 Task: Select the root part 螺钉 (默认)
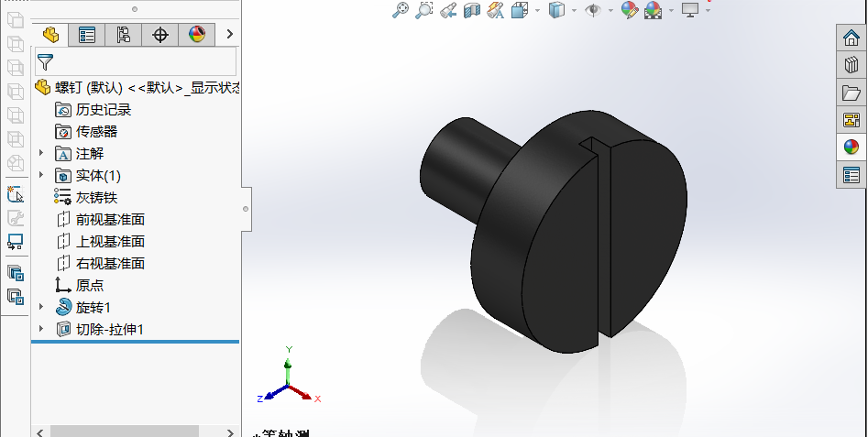137,87
